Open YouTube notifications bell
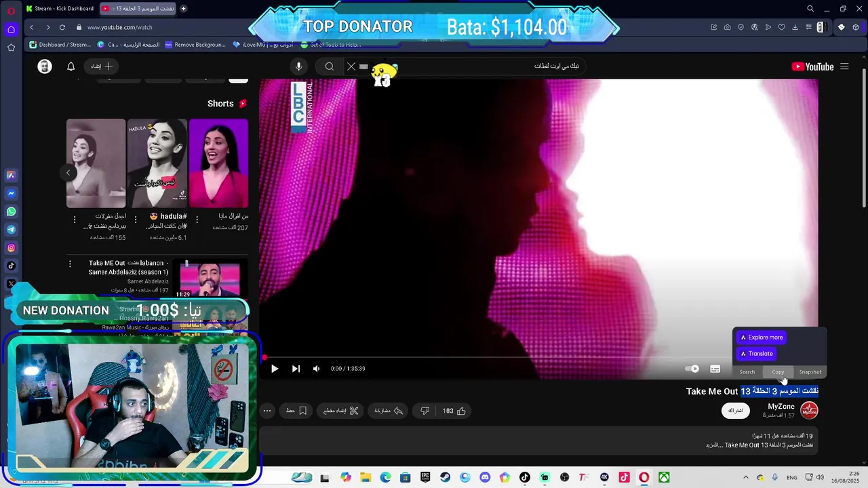 [71, 66]
